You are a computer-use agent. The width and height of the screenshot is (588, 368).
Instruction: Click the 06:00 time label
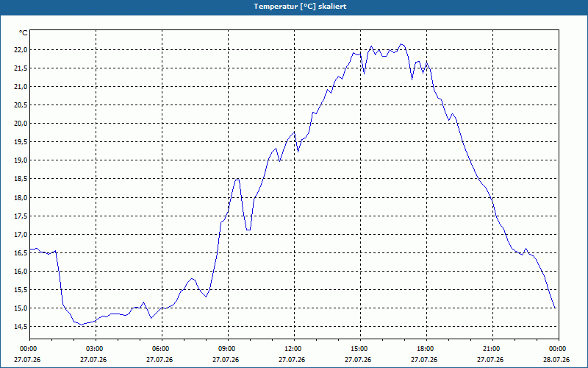[x=162, y=349]
